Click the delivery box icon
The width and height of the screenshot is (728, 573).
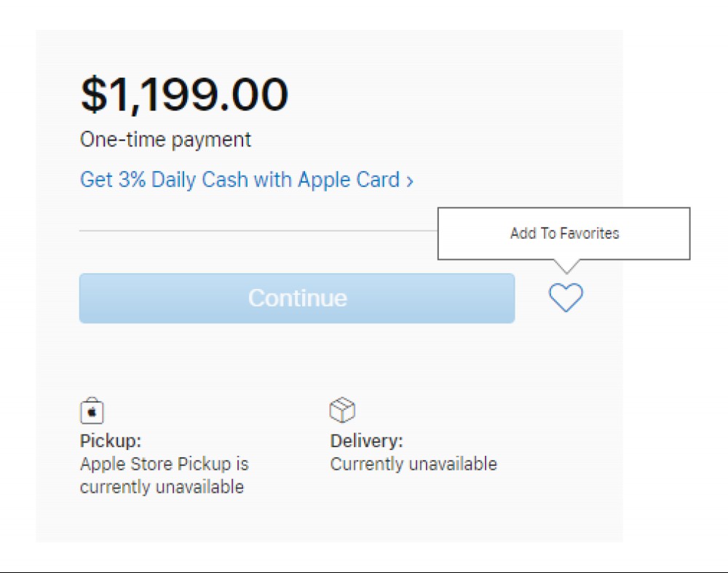[342, 410]
